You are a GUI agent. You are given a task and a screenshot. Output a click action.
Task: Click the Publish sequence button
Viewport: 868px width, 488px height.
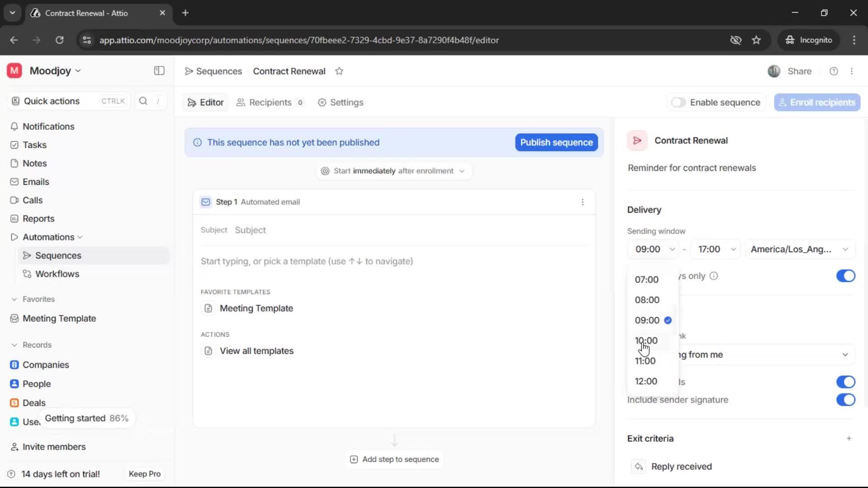pos(556,142)
